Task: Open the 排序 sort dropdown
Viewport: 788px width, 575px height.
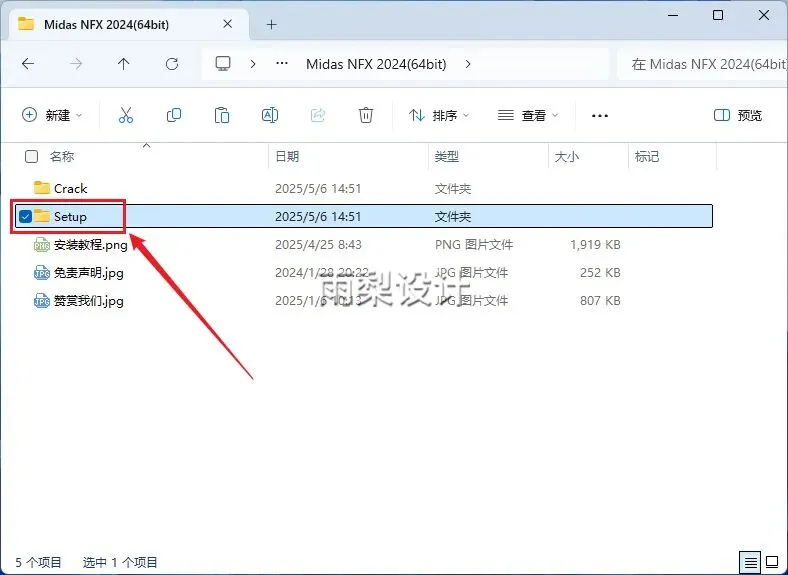Action: (x=439, y=115)
